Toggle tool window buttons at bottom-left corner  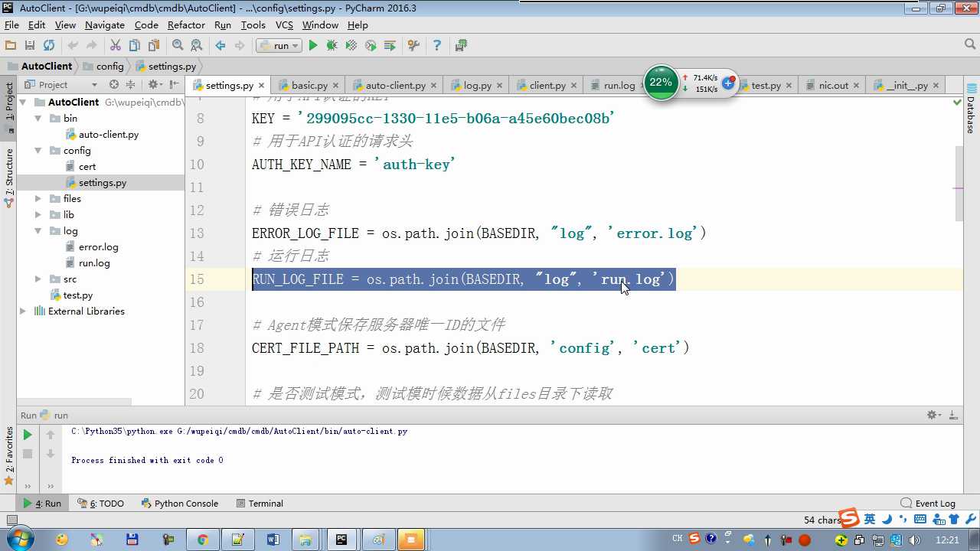pyautogui.click(x=11, y=520)
